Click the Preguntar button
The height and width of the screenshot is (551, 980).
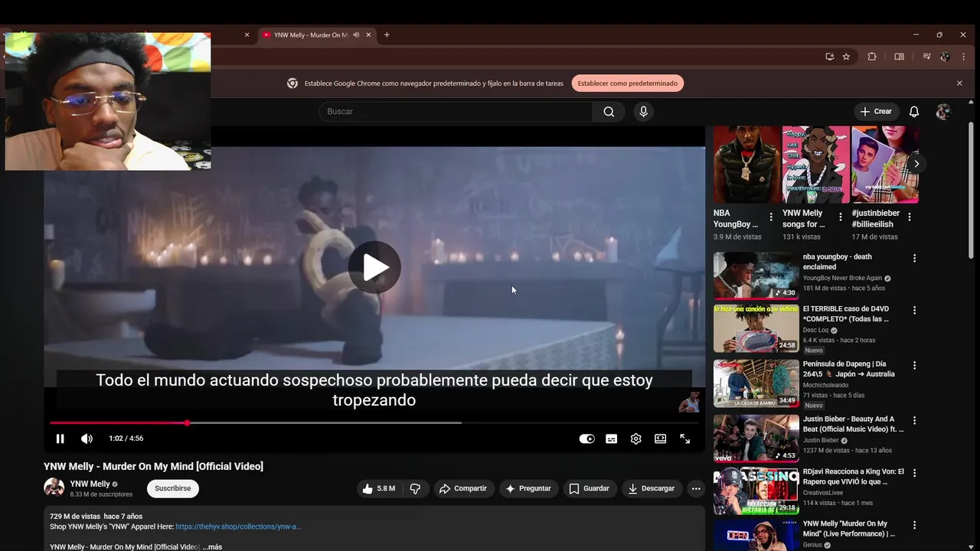(x=528, y=488)
